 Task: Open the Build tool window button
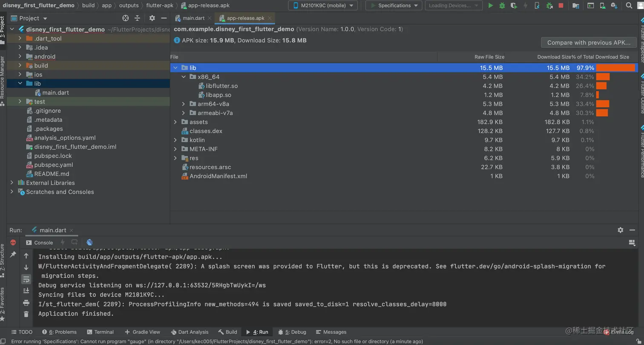tap(228, 332)
